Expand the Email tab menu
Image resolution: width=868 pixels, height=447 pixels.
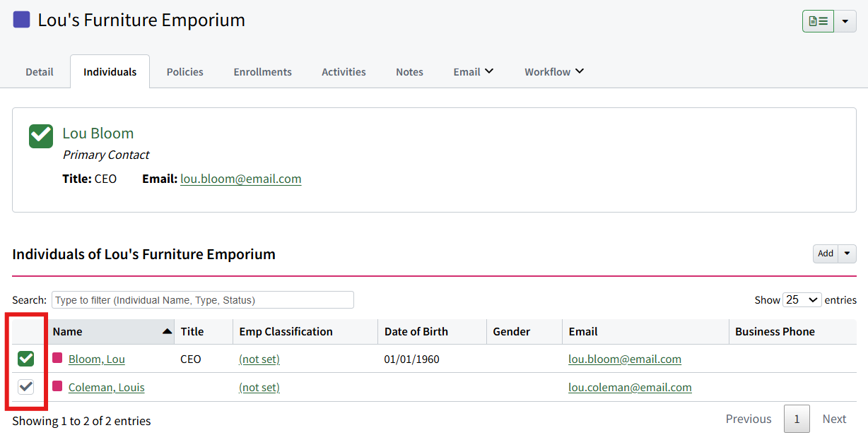(x=474, y=71)
